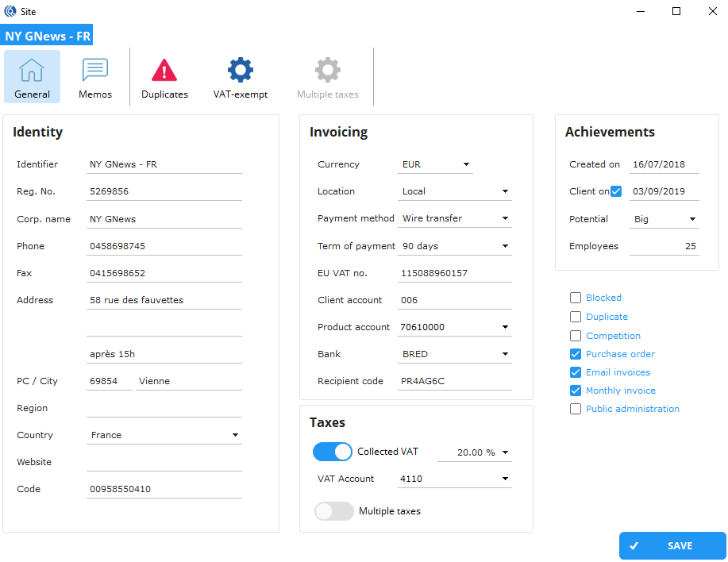728x562 pixels.
Task: Disable the Collected VAT toggle
Action: [x=333, y=451]
